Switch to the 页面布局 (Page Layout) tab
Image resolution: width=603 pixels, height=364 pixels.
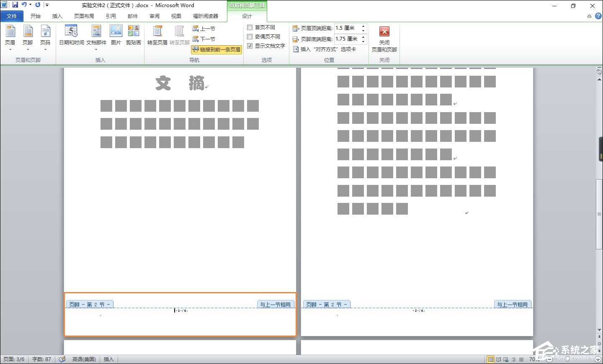84,16
